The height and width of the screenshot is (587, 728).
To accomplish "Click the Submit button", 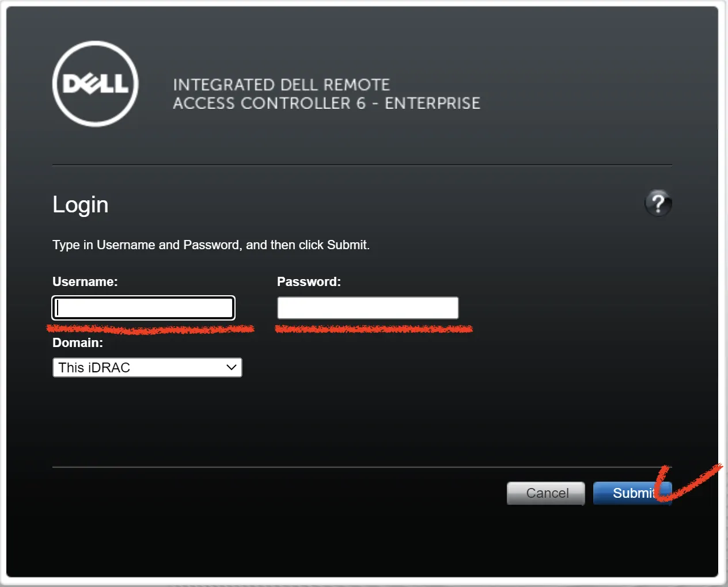I will (x=632, y=493).
